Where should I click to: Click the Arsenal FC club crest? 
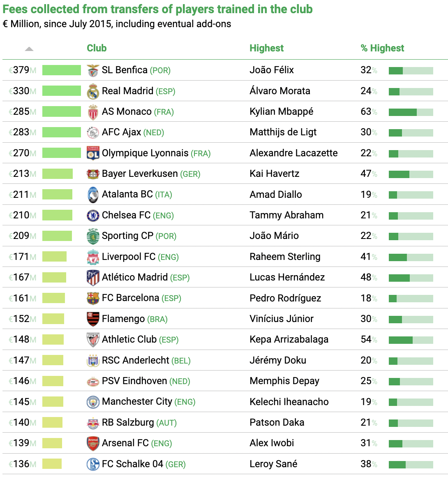click(93, 443)
